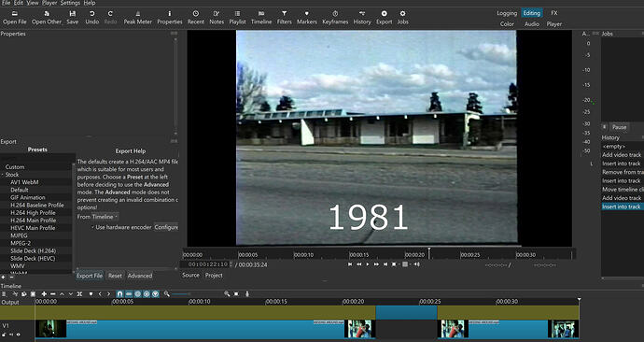The height and width of the screenshot is (342, 644).
Task: Click the timecode spinner arrows
Action: (231, 264)
